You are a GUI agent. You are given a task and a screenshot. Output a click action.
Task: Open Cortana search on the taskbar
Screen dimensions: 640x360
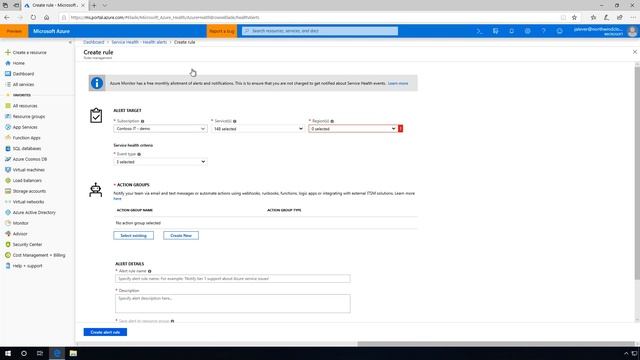[x=24, y=353]
